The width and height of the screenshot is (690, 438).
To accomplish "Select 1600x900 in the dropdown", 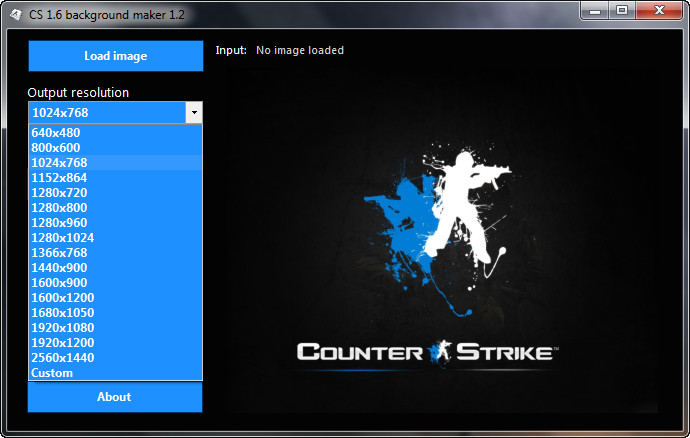I will 115,282.
